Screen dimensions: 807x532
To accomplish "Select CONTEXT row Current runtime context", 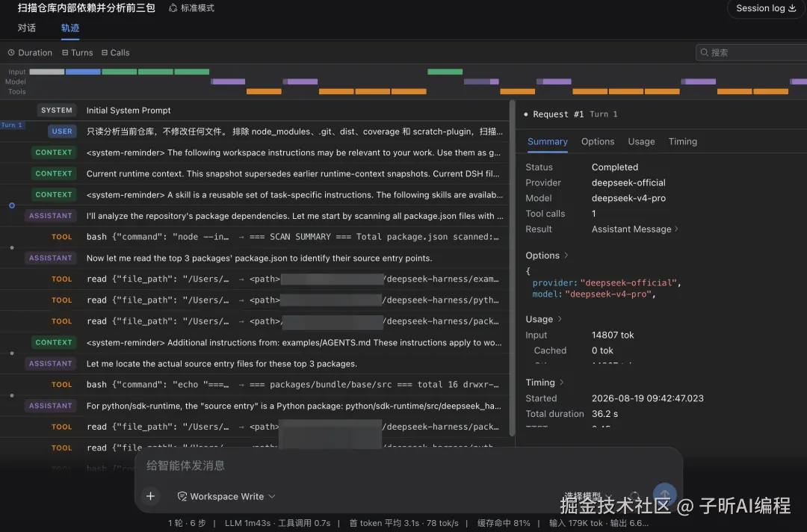I will click(255, 173).
